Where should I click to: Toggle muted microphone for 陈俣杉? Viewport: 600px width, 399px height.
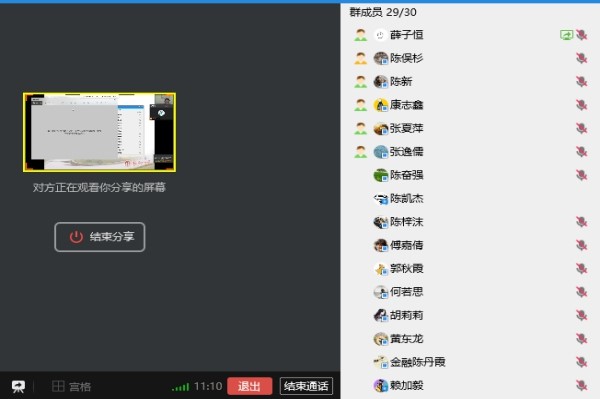point(582,58)
